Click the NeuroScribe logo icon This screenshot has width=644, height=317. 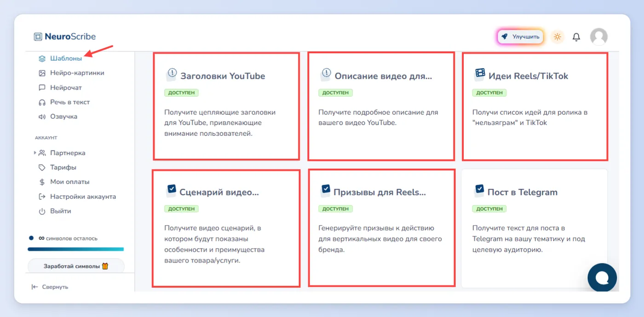[x=38, y=37]
